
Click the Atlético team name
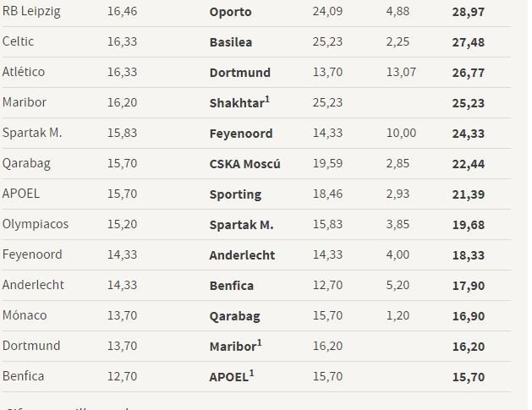(x=24, y=72)
